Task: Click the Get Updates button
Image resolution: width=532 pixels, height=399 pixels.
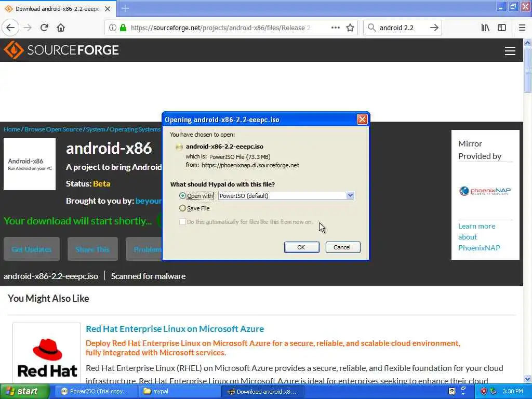Action: (x=32, y=249)
